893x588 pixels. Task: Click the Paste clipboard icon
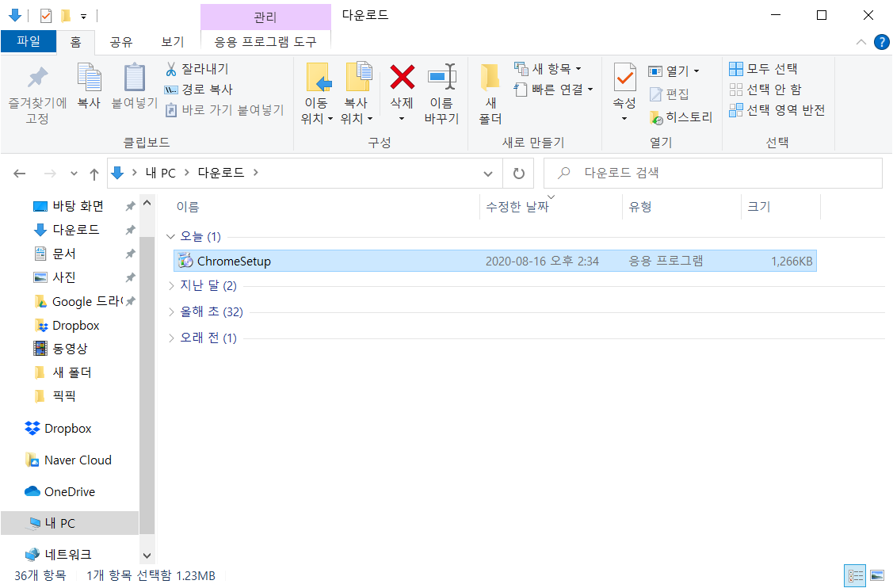point(135,78)
